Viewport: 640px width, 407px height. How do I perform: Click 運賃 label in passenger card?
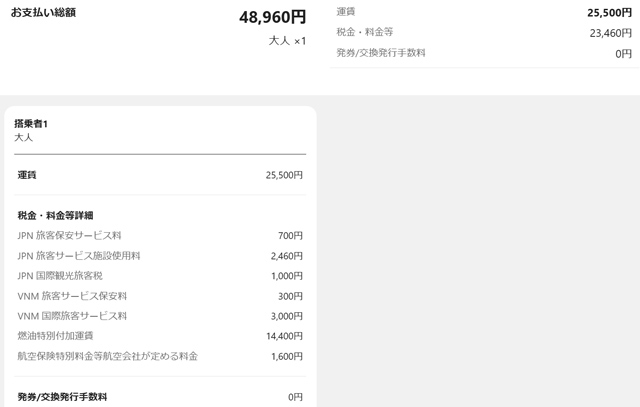click(27, 175)
